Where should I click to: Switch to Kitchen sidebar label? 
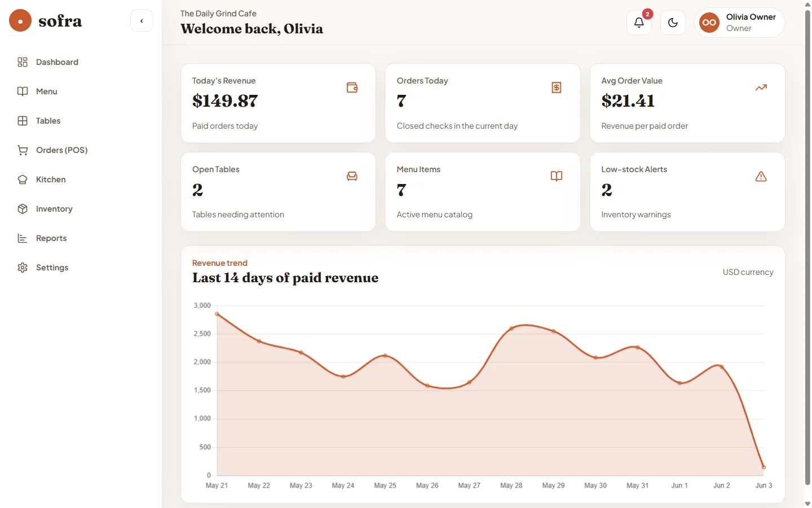(51, 179)
